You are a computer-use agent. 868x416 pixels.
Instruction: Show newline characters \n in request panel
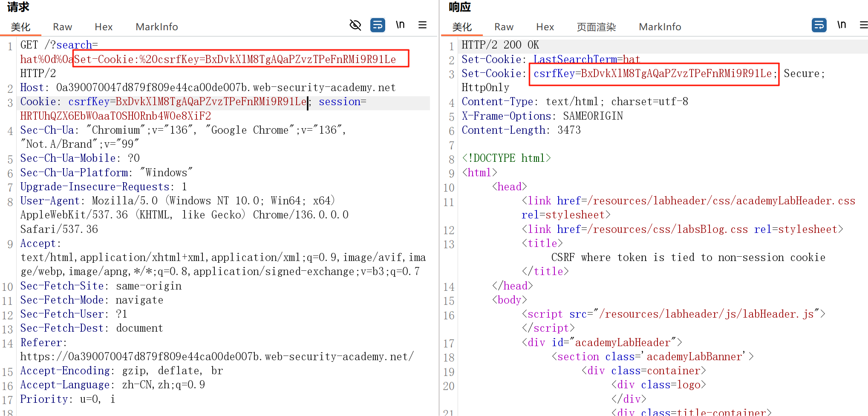[400, 25]
